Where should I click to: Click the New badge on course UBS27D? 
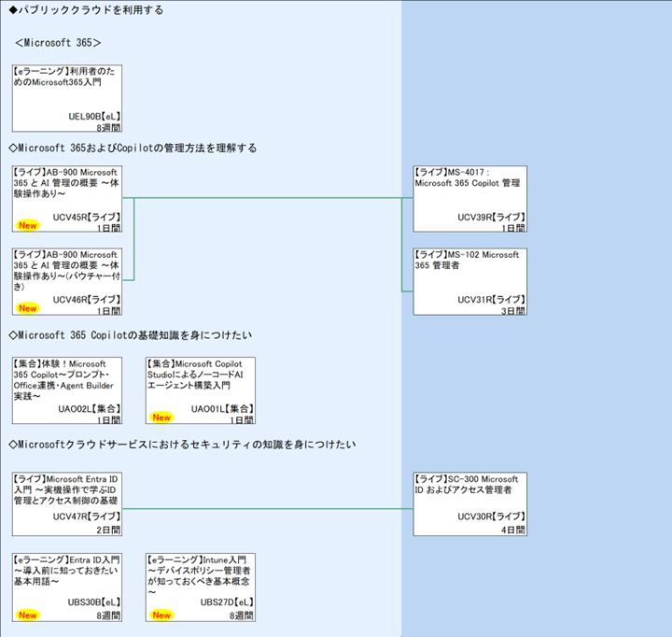(x=161, y=615)
